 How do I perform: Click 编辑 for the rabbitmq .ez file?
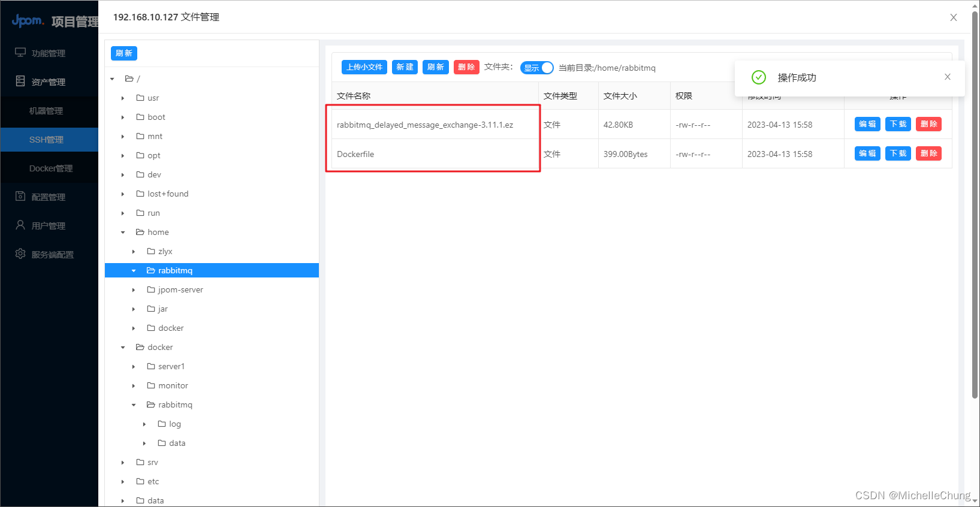coord(867,124)
